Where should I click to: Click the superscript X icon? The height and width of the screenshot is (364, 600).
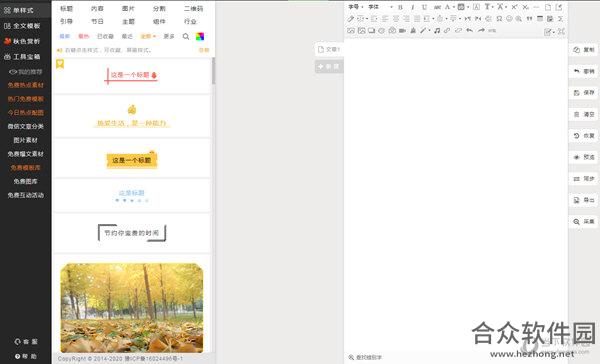(x=514, y=7)
